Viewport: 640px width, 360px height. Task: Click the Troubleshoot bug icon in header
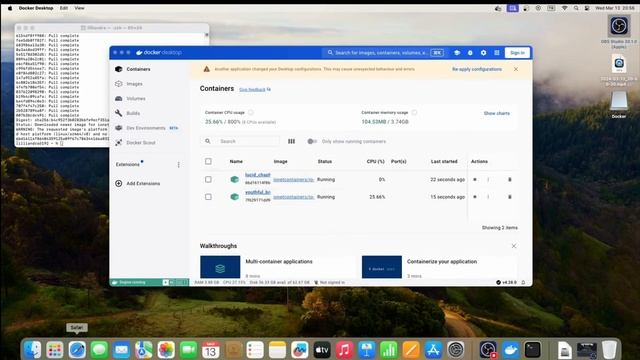pyautogui.click(x=470, y=53)
